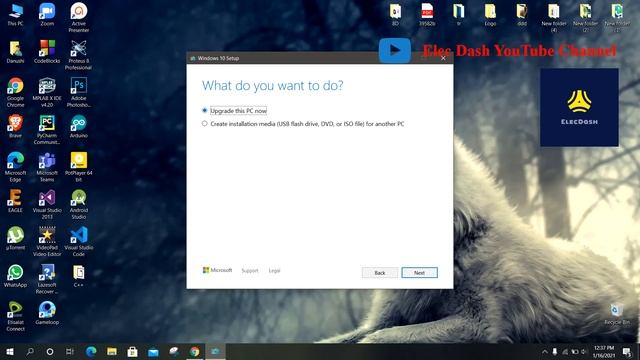Viewport: 640px width, 360px height.
Task: Open the Windows Start menu
Action: click(10, 351)
